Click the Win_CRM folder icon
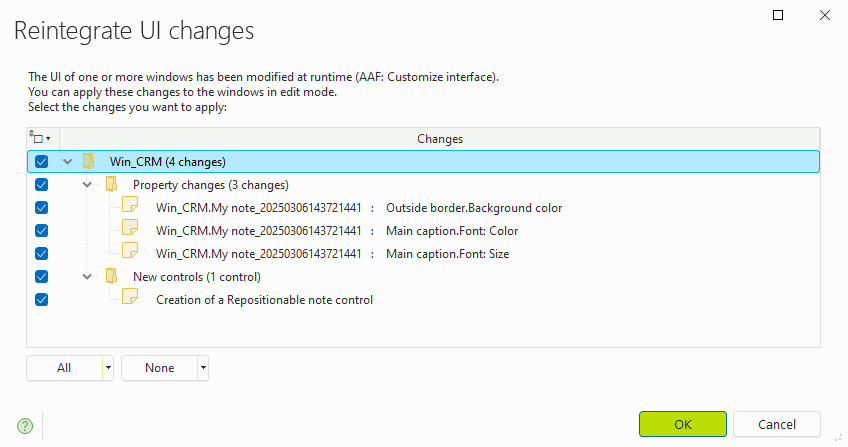The width and height of the screenshot is (848, 447). pyautogui.click(x=89, y=161)
